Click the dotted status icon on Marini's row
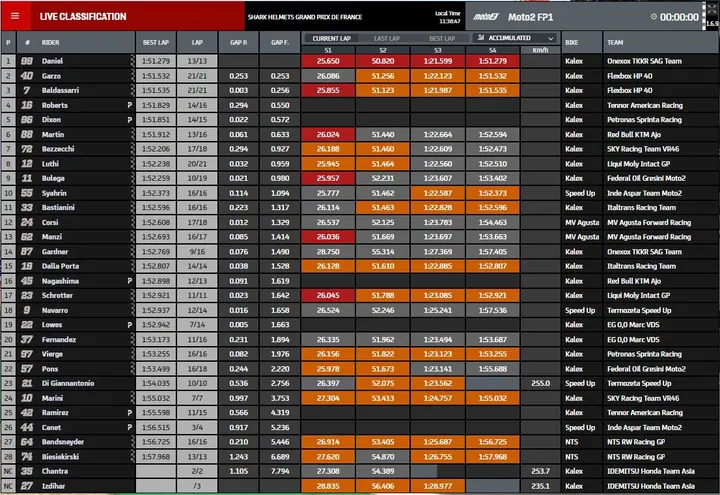Image resolution: width=720 pixels, height=495 pixels. (132, 398)
